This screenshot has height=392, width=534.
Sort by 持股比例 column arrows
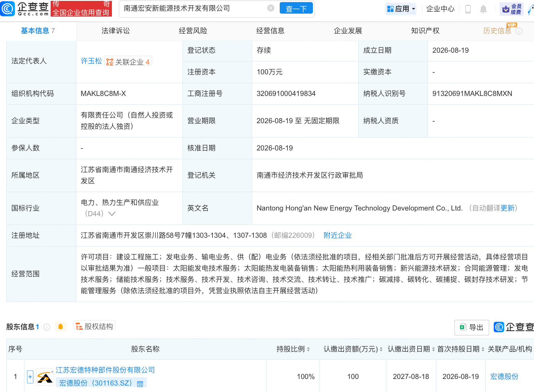(x=308, y=349)
